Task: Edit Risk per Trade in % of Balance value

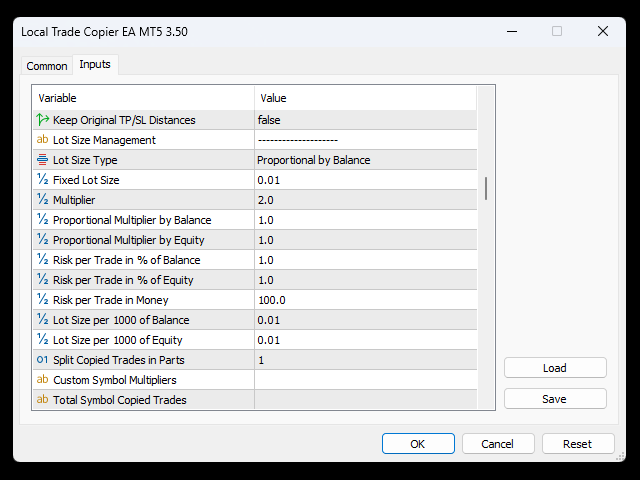Action: coord(366,260)
